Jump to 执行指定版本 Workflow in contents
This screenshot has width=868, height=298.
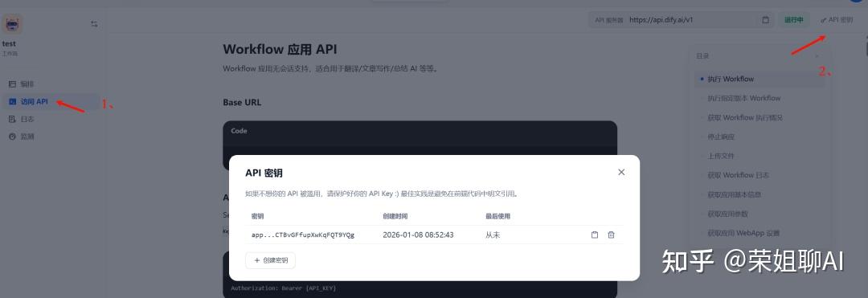[x=744, y=99]
